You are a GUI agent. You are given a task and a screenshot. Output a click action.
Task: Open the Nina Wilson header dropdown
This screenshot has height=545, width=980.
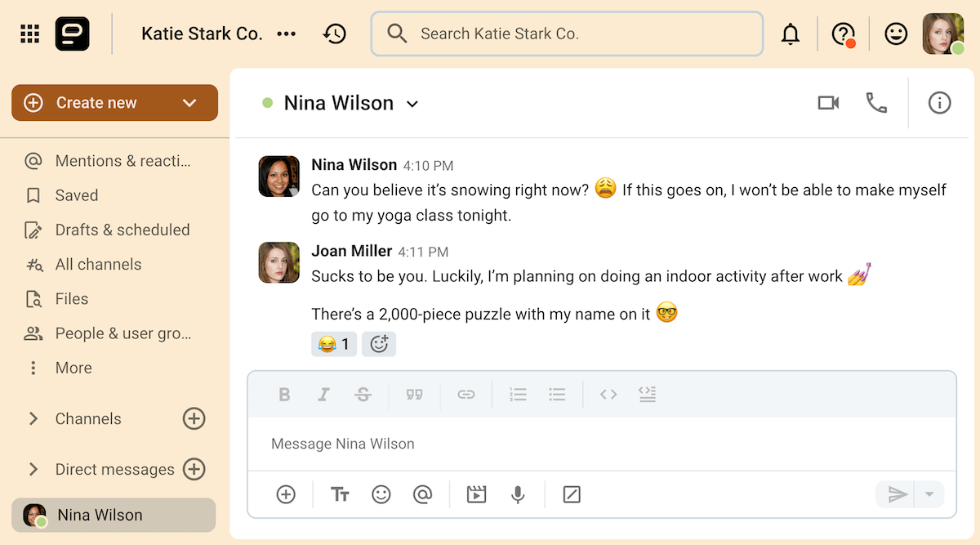(412, 104)
